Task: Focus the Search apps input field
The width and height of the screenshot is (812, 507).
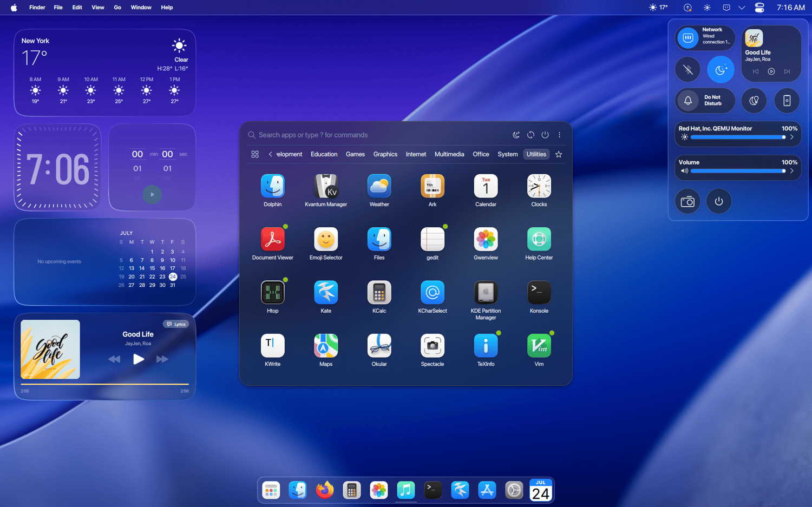Action: click(379, 135)
